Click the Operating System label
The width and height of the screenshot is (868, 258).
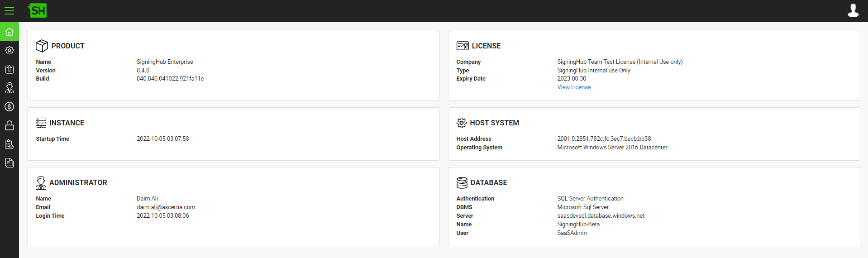click(x=479, y=148)
